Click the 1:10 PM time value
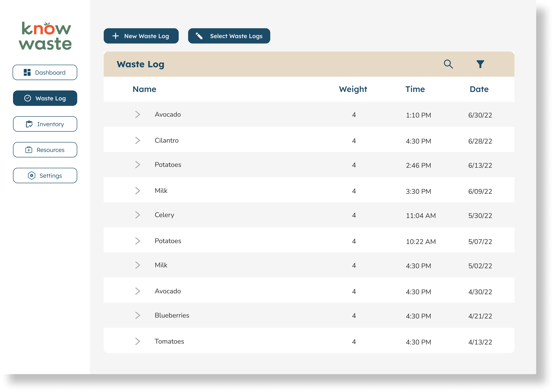 pos(419,115)
